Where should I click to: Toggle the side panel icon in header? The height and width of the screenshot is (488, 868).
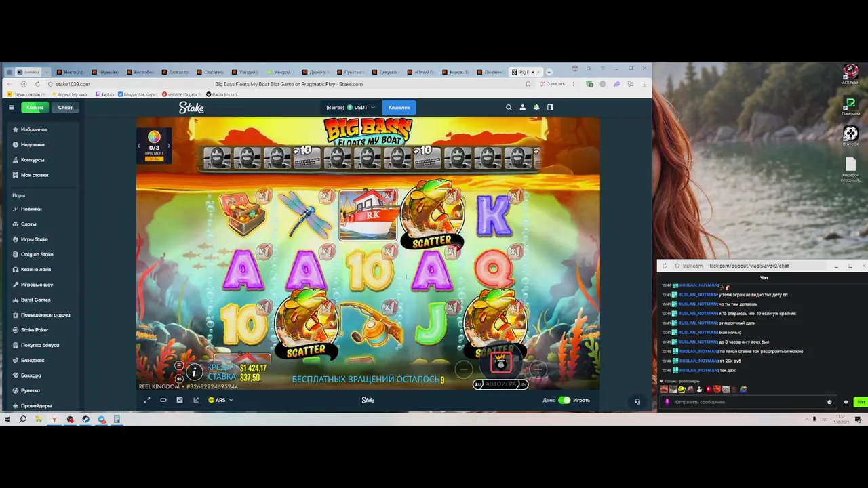tap(550, 107)
